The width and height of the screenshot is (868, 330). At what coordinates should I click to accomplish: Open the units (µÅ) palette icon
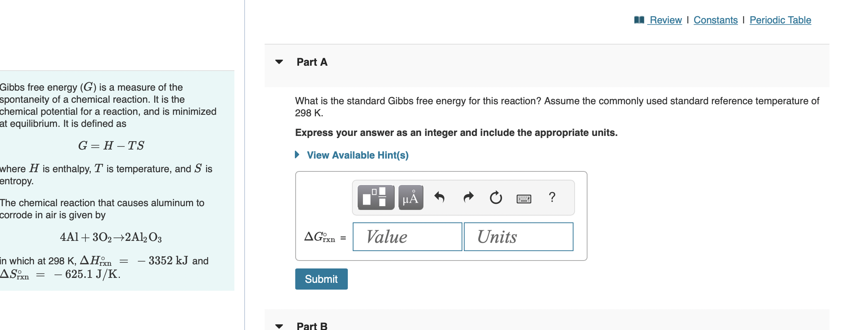[x=411, y=197]
